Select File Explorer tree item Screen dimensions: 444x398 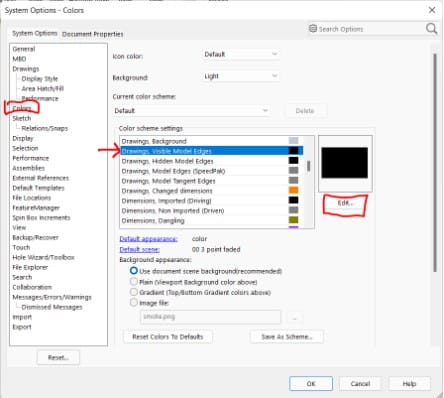30,267
